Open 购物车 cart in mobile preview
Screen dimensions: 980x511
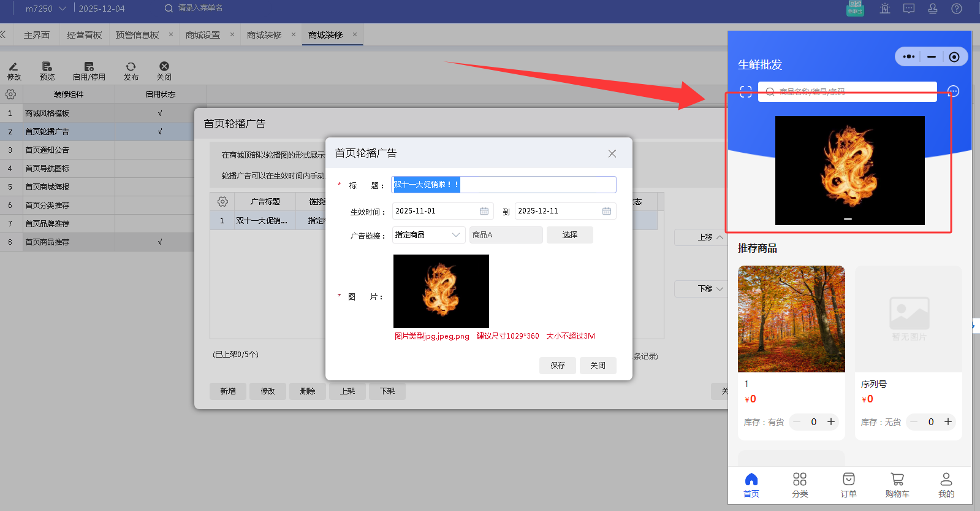click(897, 484)
